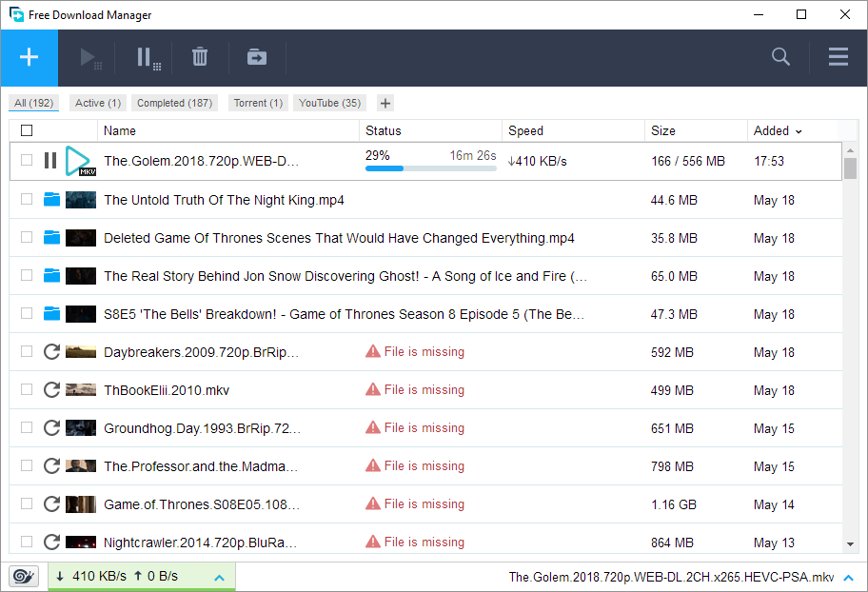Viewport: 868px width, 592px height.
Task: Switch to the Completed (187) tab
Action: coord(174,103)
